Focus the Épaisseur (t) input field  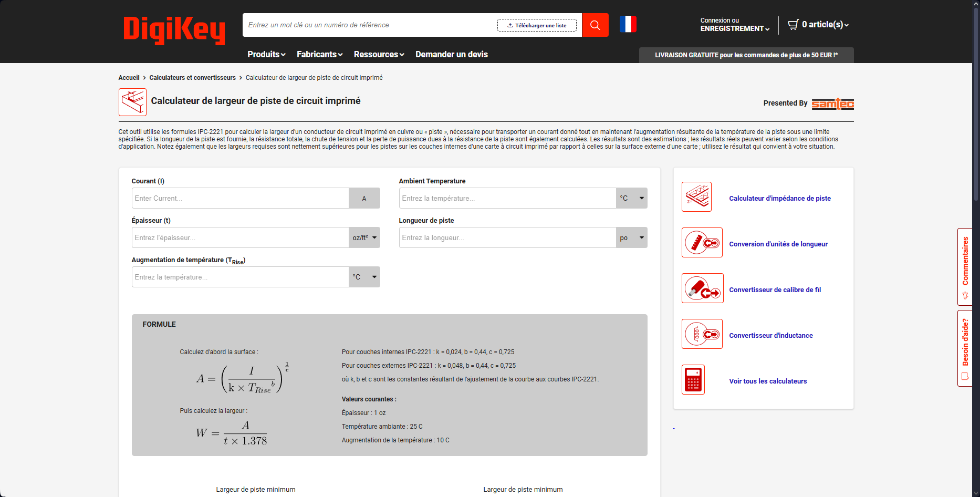tap(241, 237)
